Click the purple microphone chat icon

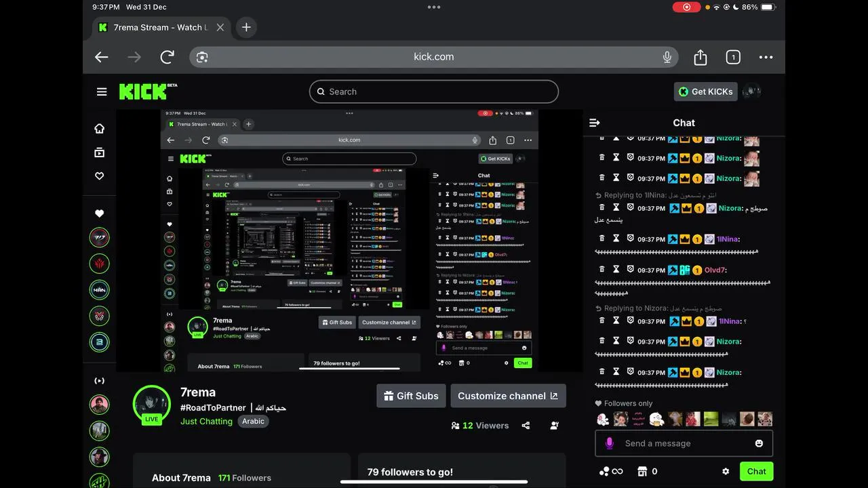609,443
